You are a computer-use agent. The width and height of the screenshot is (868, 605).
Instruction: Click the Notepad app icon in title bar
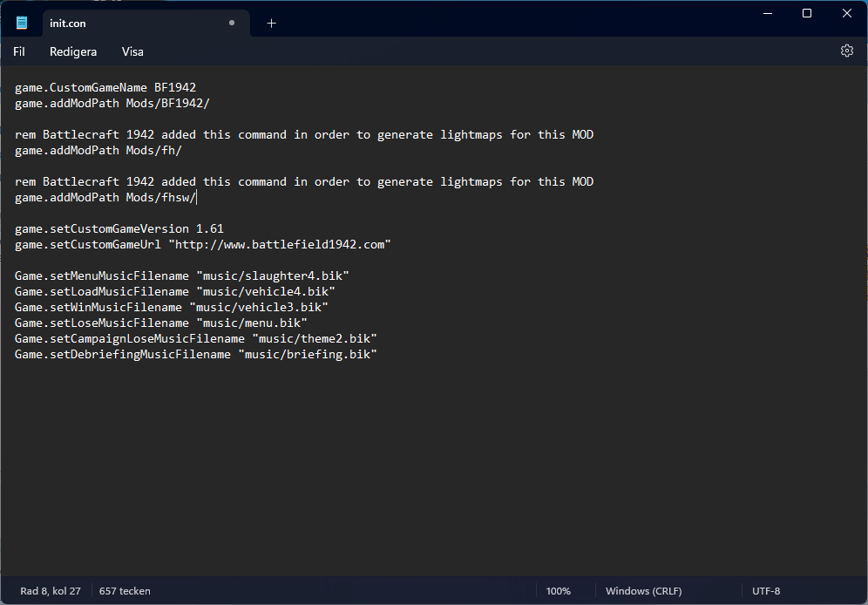coord(22,23)
